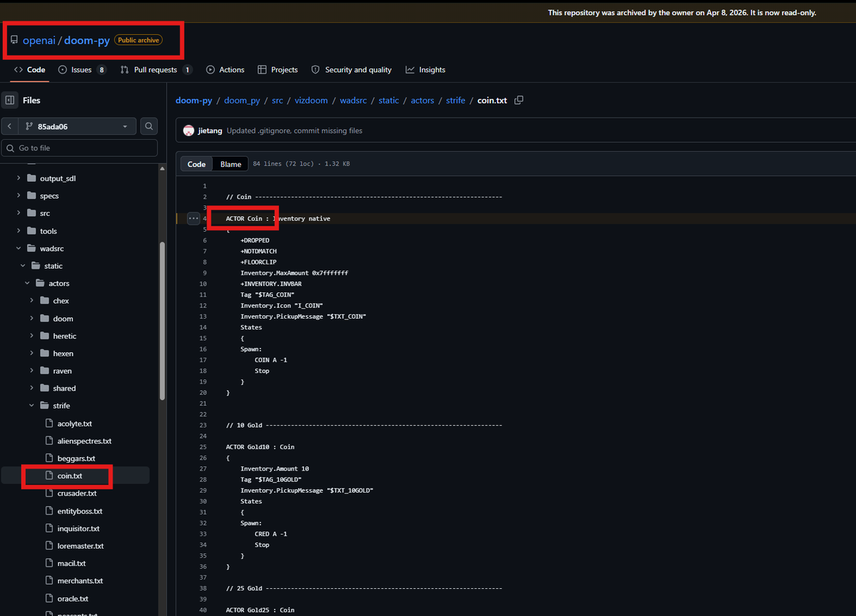Go back using the left arrow button

[9, 126]
